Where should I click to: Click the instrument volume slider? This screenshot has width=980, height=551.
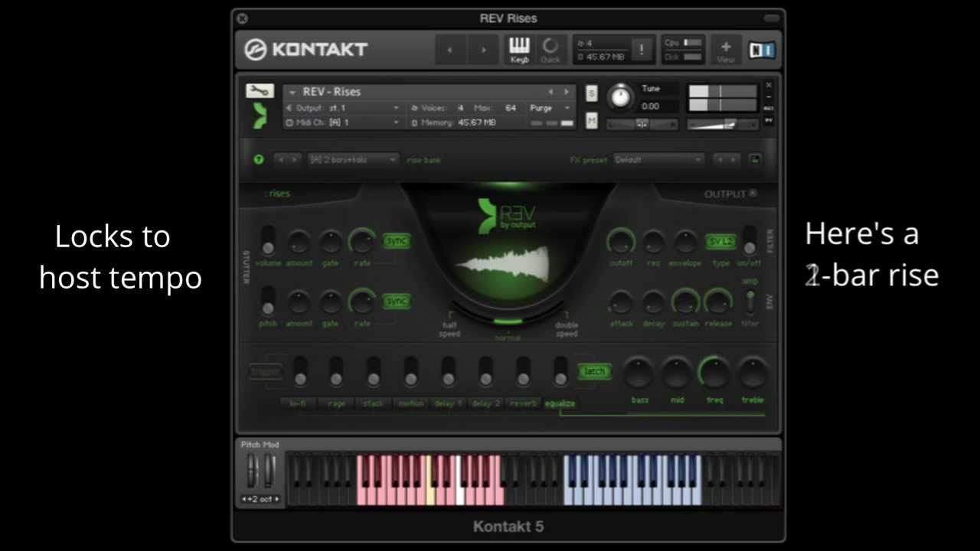coord(722,123)
